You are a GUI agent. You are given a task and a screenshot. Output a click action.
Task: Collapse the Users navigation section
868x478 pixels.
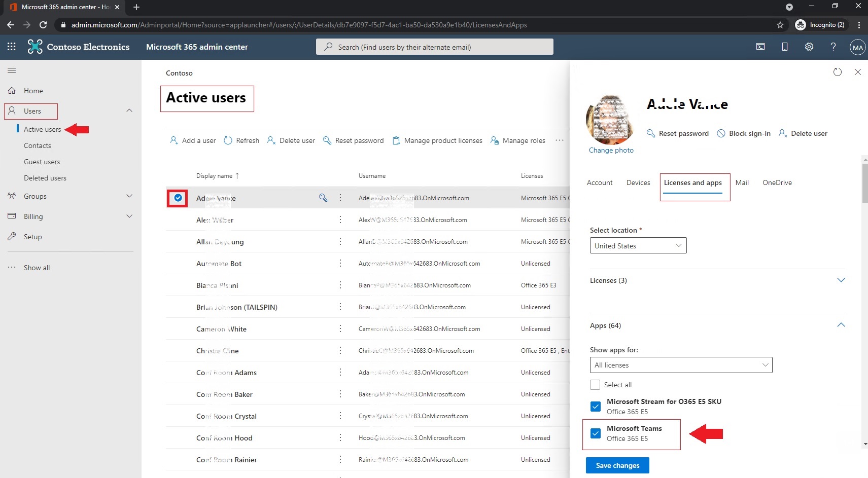(x=129, y=111)
